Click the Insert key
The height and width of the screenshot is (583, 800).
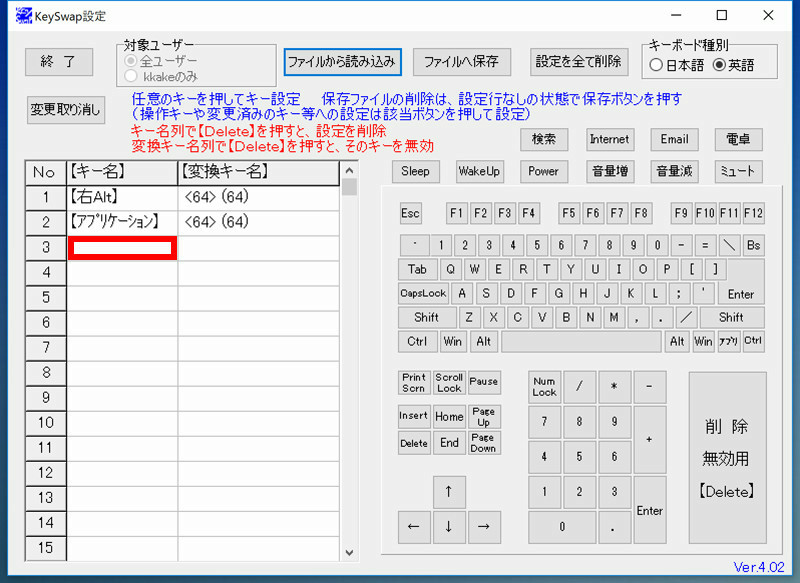tap(414, 416)
